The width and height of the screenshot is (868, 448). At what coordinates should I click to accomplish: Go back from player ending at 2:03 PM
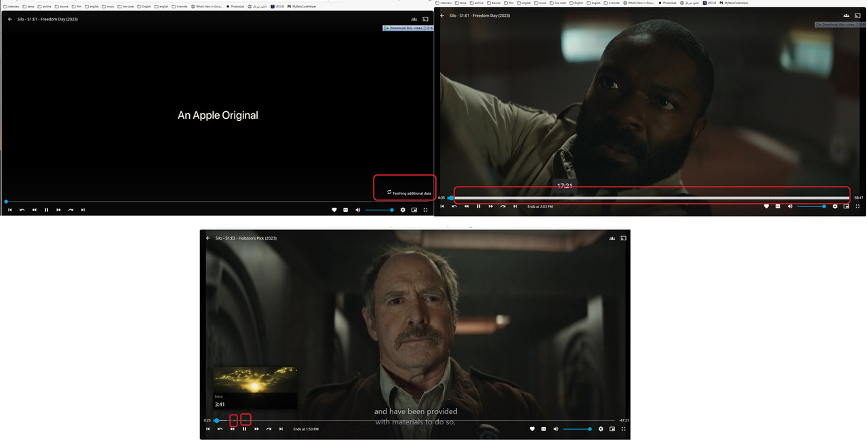point(443,15)
